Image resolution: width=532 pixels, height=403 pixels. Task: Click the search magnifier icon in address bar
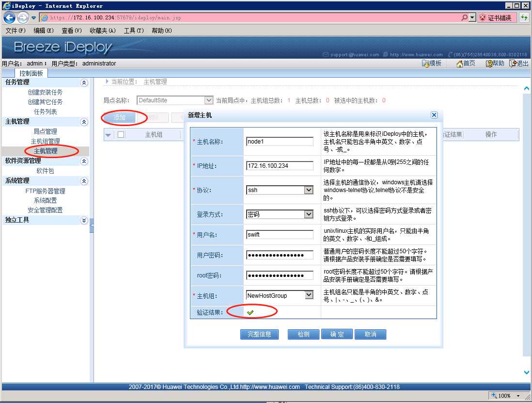[x=464, y=17]
